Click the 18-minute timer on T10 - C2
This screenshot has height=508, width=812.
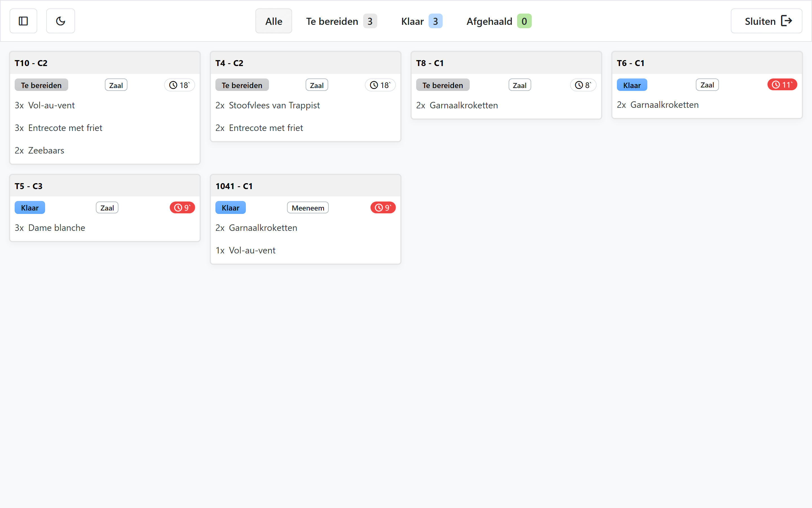180,85
